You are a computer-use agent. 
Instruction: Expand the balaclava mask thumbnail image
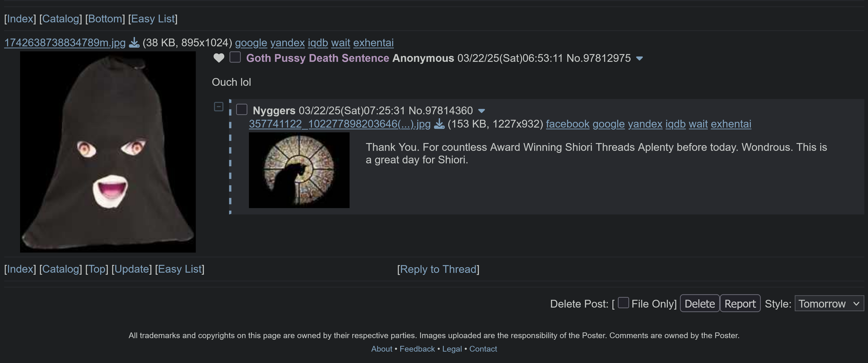tap(108, 152)
